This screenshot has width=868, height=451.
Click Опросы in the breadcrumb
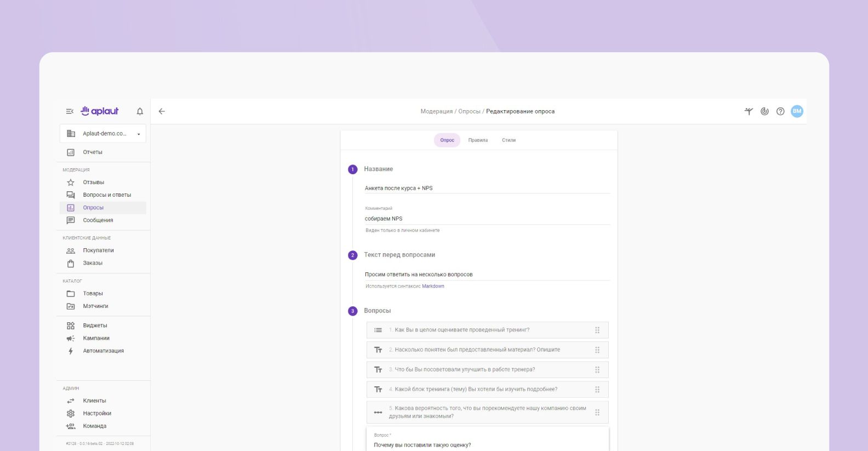[469, 111]
